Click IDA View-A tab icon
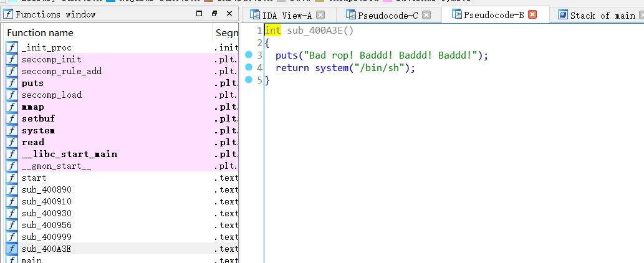Image resolution: width=644 pixels, height=263 pixels. pos(255,15)
